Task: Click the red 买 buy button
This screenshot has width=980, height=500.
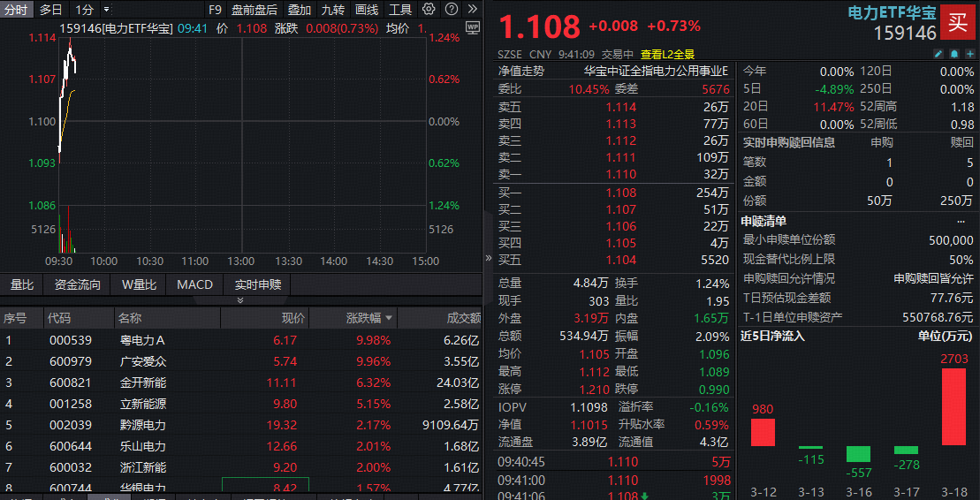Action: (x=958, y=22)
